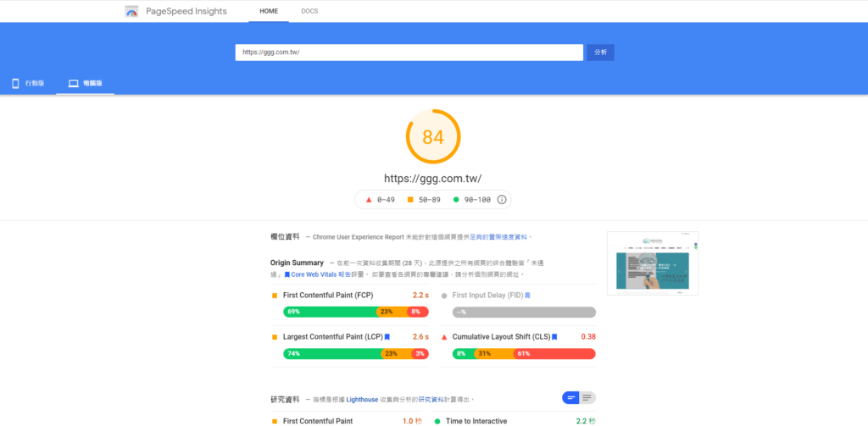The width and height of the screenshot is (868, 426).
Task: Click the https://ggg.com.tw/ heading under score
Action: point(433,179)
